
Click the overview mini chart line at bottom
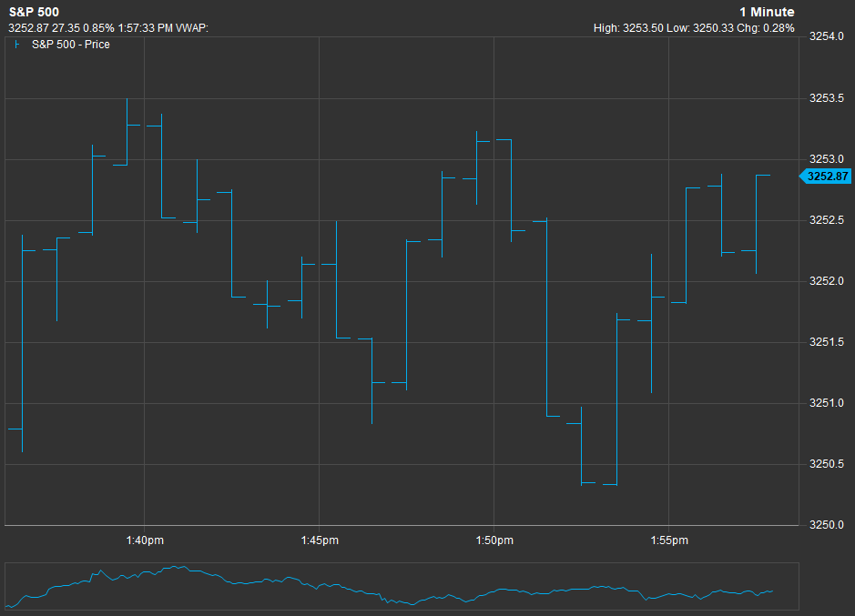tap(402, 587)
